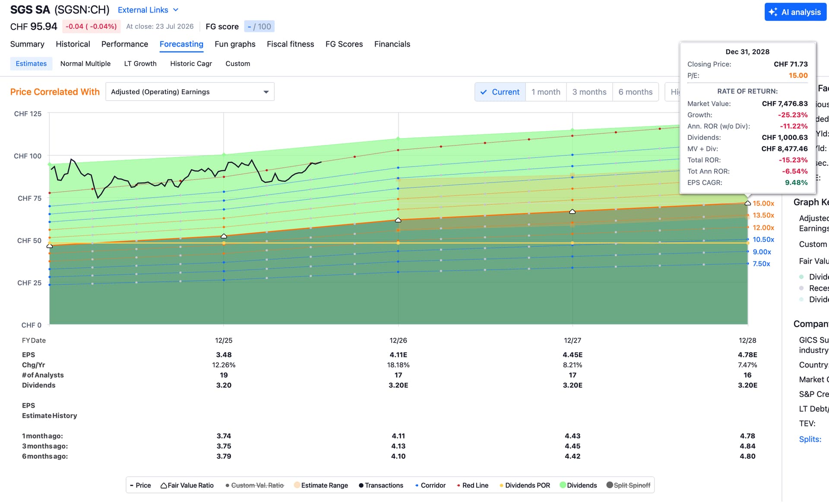Click the SGS SA (SGSN:CH) title
The width and height of the screenshot is (829, 504).
pyautogui.click(x=60, y=10)
